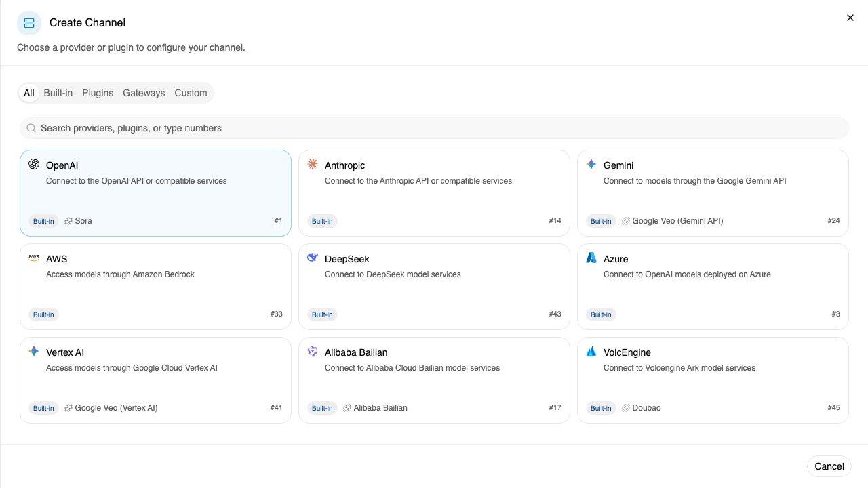This screenshot has height=488, width=868.
Task: Close the Create Channel dialog
Action: pos(850,18)
